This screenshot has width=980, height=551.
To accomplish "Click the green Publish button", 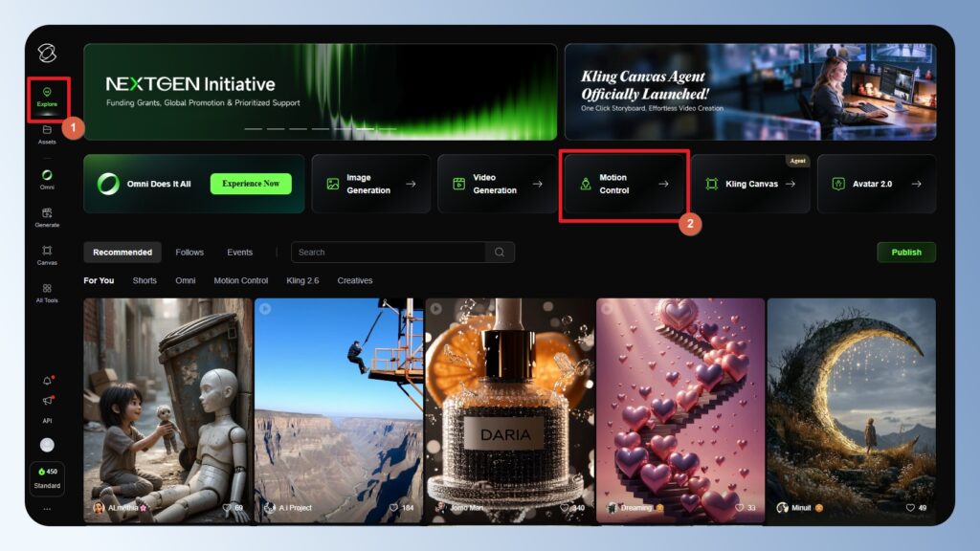I will click(905, 253).
